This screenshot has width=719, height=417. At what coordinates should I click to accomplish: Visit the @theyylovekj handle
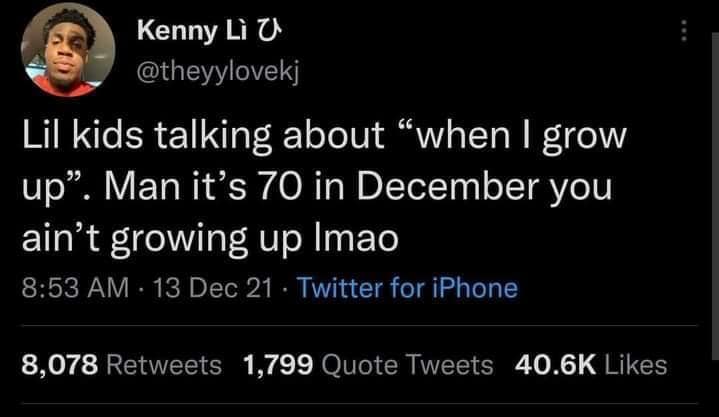click(x=221, y=68)
